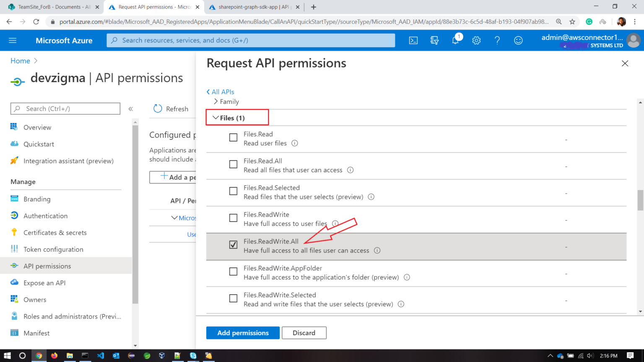This screenshot has width=644, height=362.
Task: Check the Files.Read permission checkbox
Action: [233, 137]
